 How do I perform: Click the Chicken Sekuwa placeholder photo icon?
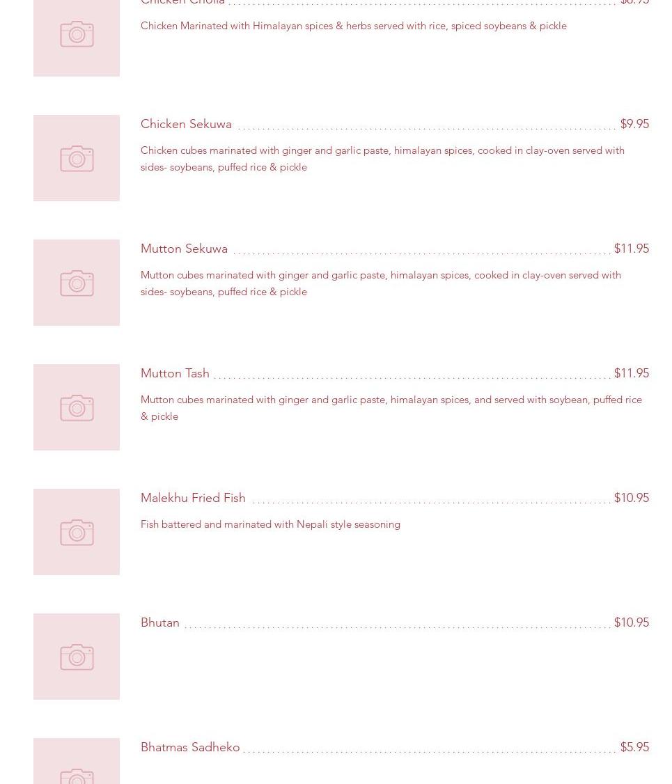(x=77, y=158)
